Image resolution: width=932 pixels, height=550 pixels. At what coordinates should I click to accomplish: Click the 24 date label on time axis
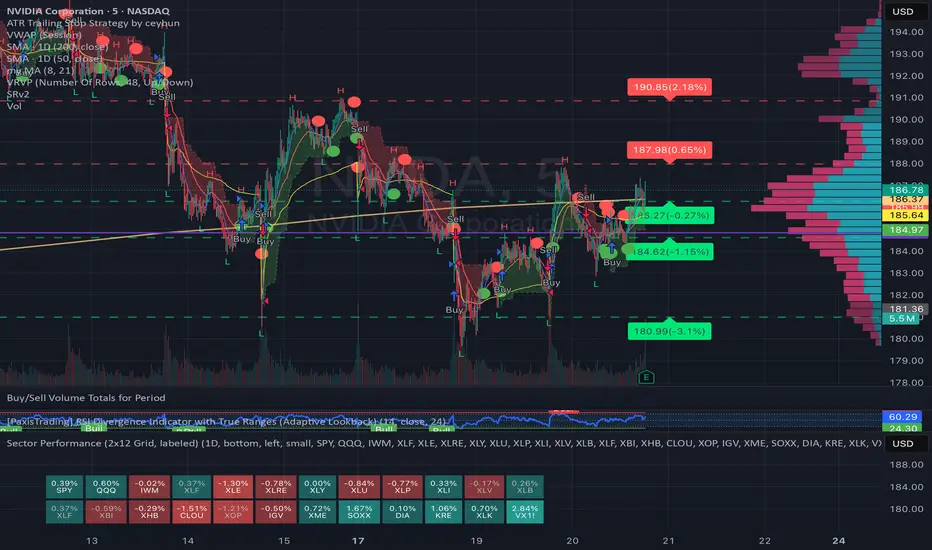click(838, 540)
